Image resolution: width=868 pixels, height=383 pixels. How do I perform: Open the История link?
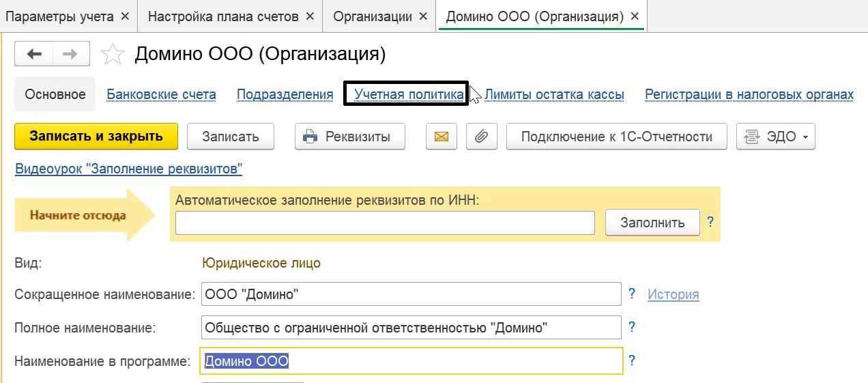673,294
